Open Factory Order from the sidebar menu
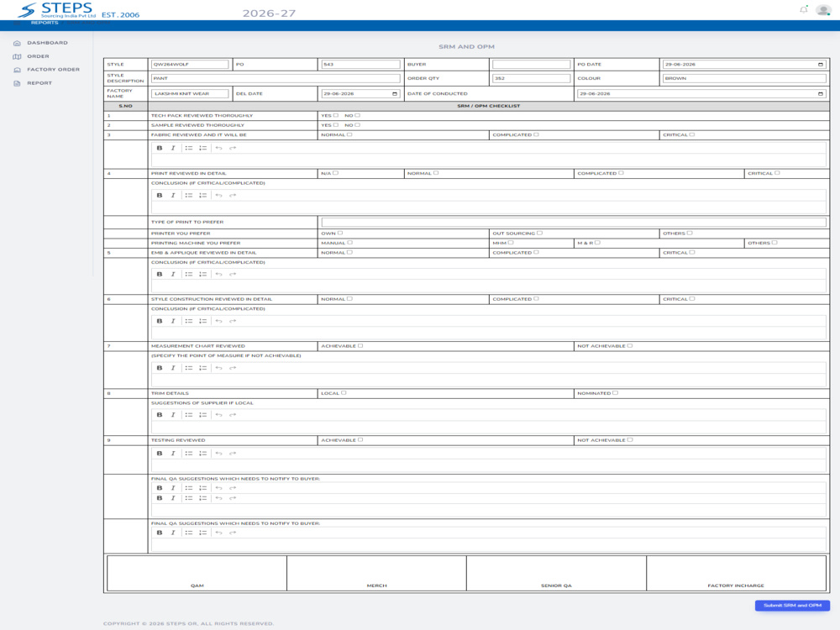This screenshot has height=630, width=840. point(53,70)
